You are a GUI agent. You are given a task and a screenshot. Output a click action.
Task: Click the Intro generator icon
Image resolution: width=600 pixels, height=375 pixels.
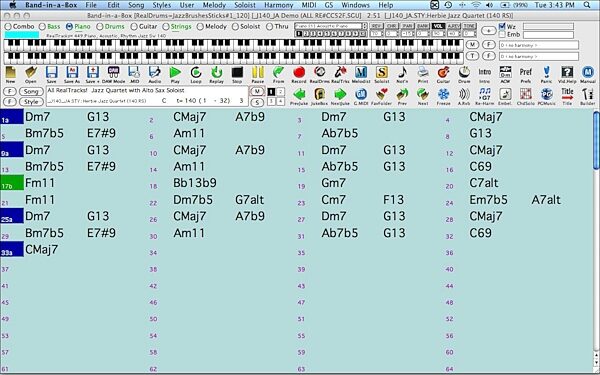coord(485,74)
